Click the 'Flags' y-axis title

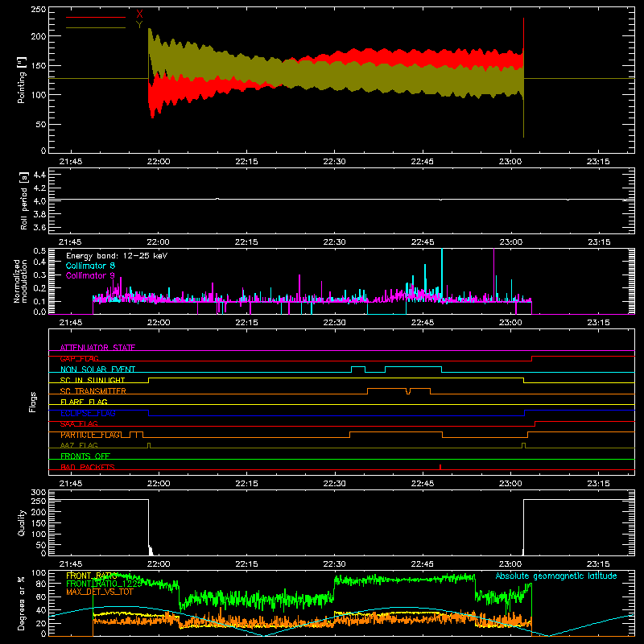32,402
